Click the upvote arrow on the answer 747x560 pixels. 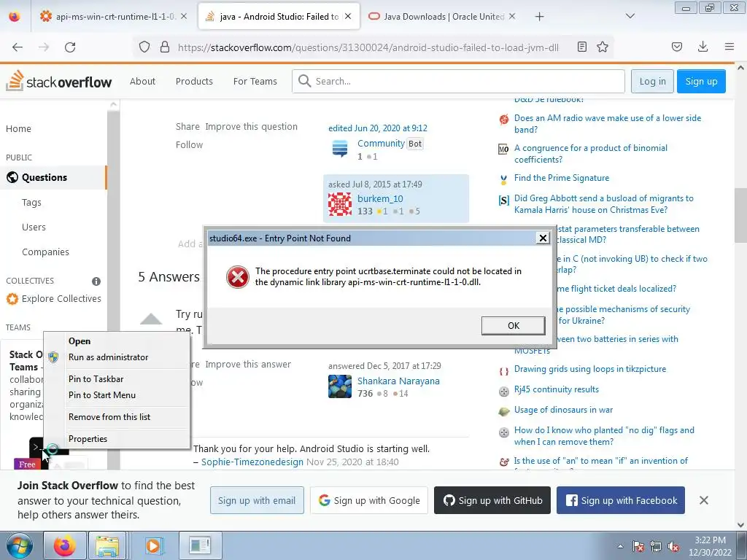coord(151,319)
